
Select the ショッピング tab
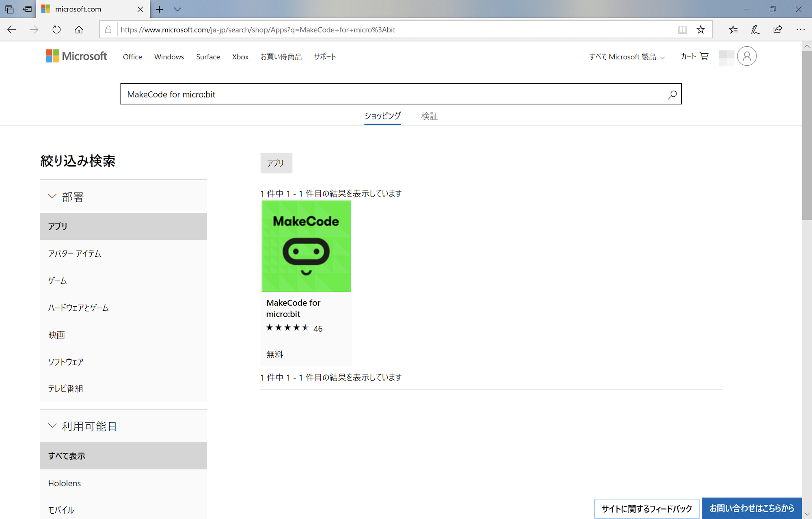pos(382,116)
